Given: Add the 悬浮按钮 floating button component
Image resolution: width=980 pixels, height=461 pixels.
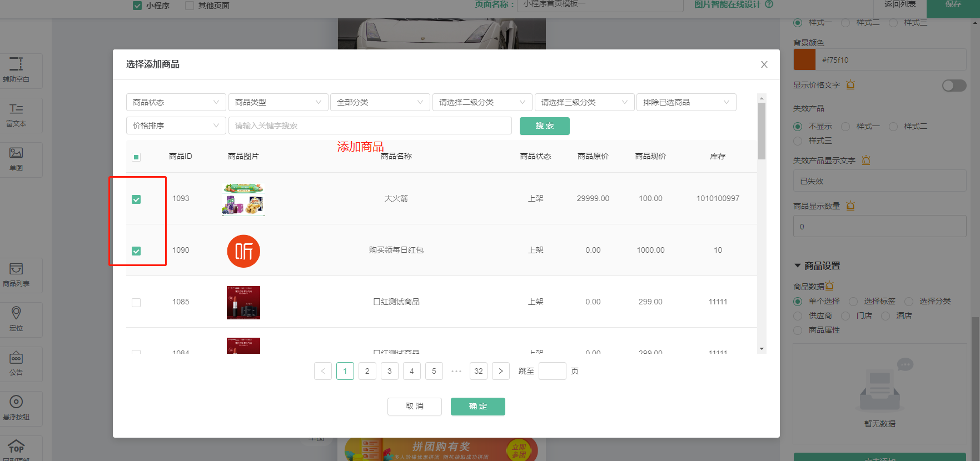Looking at the screenshot, I should click(16, 403).
